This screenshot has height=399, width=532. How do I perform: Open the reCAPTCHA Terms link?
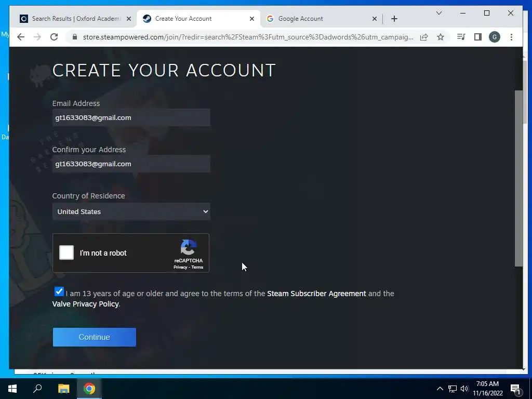click(197, 268)
